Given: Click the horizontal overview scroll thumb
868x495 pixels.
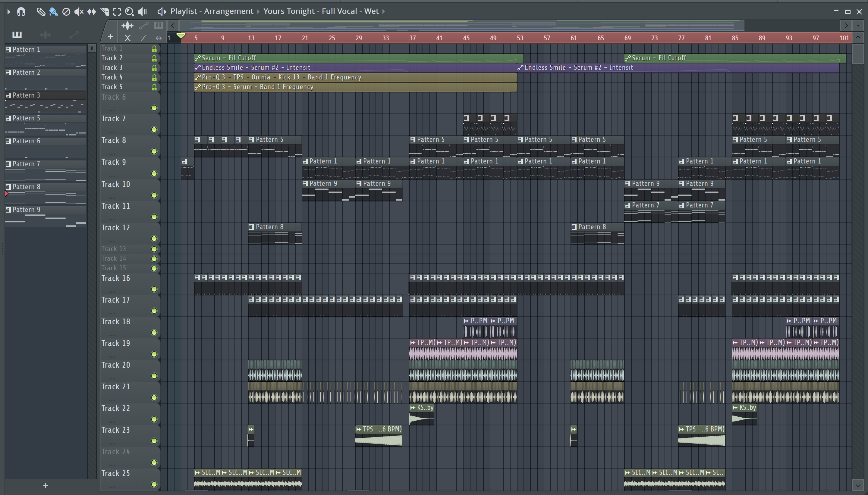Looking at the screenshot, I should point(462,26).
